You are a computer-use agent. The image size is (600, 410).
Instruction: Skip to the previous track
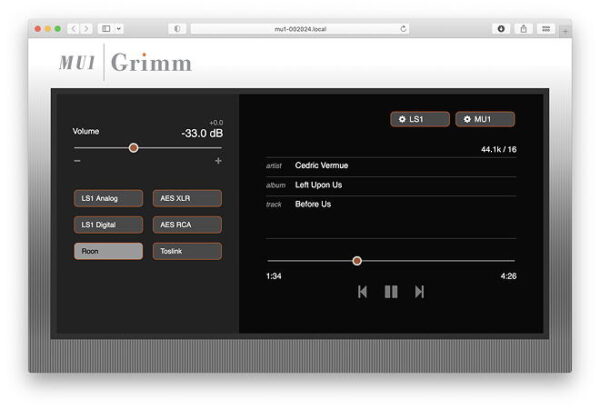click(362, 292)
